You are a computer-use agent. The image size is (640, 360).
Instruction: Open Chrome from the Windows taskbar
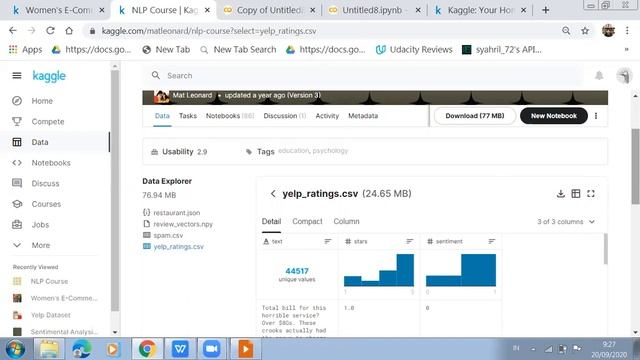click(147, 349)
